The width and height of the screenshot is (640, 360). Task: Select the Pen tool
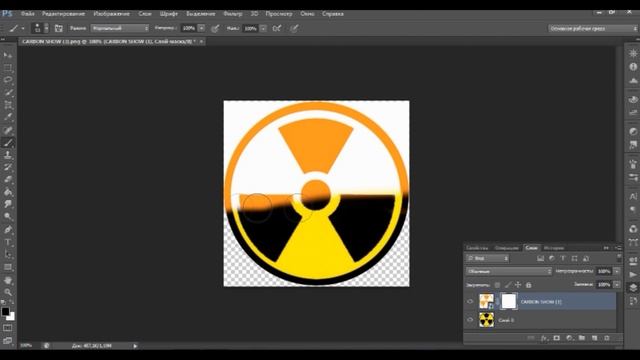click(8, 230)
